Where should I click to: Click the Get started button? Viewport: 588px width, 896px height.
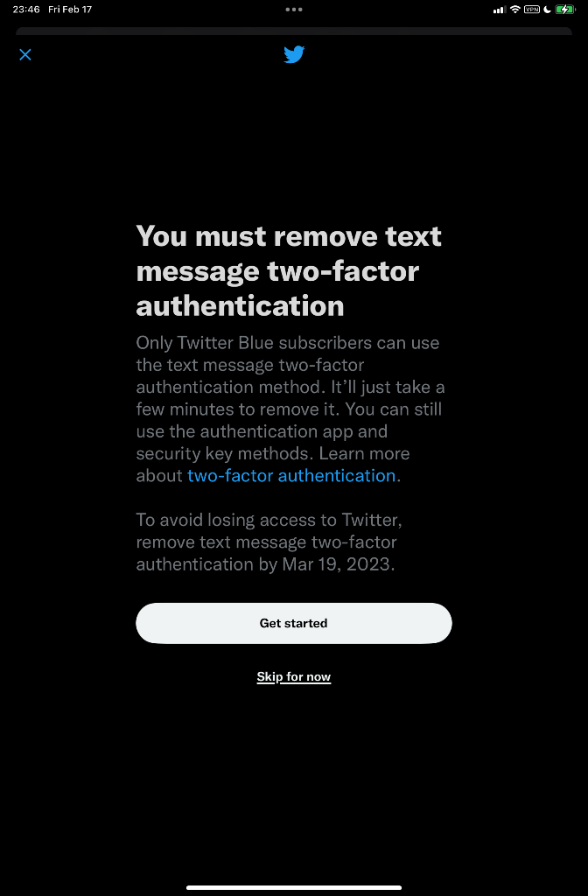tap(294, 623)
